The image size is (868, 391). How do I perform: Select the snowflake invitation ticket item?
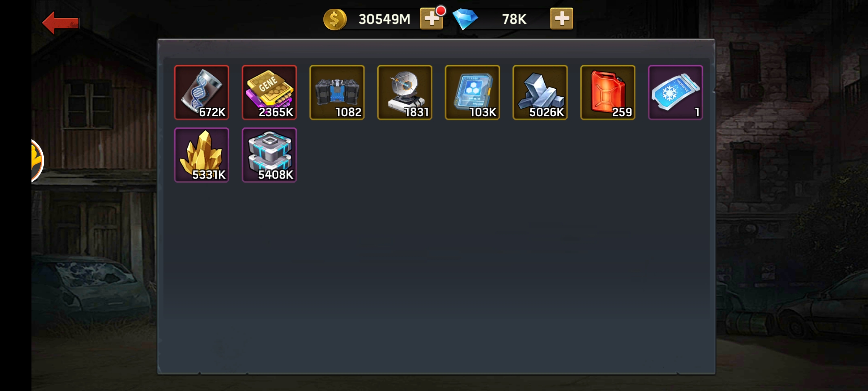(x=676, y=92)
